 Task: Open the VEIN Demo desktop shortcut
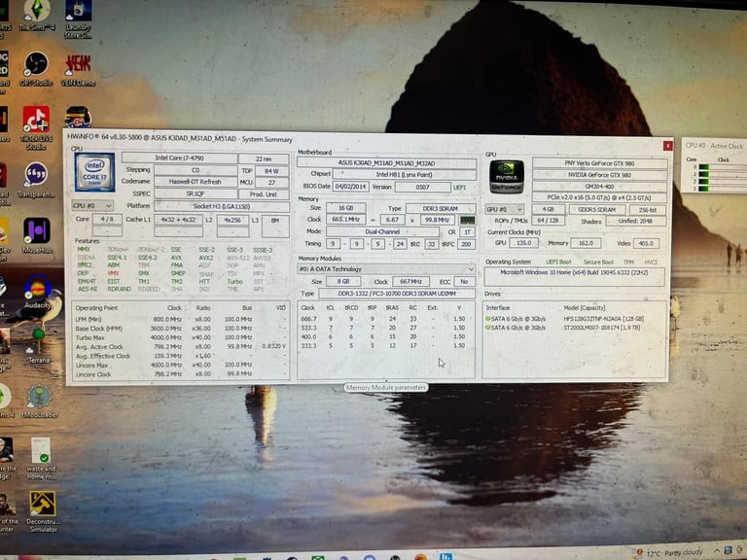click(x=78, y=70)
